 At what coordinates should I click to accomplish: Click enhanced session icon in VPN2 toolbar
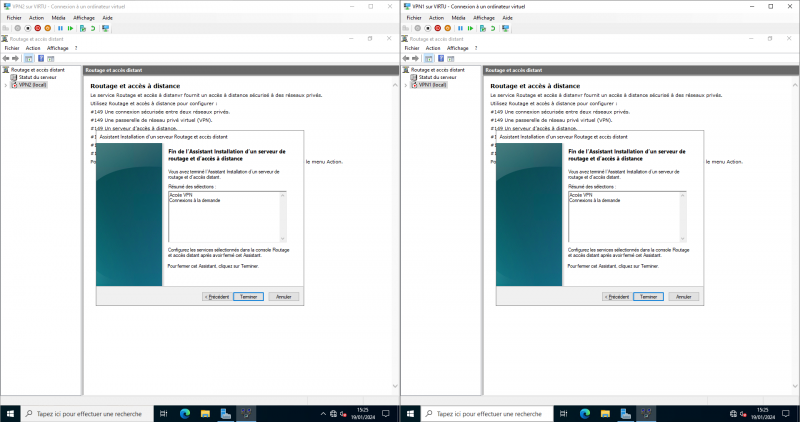[105, 29]
